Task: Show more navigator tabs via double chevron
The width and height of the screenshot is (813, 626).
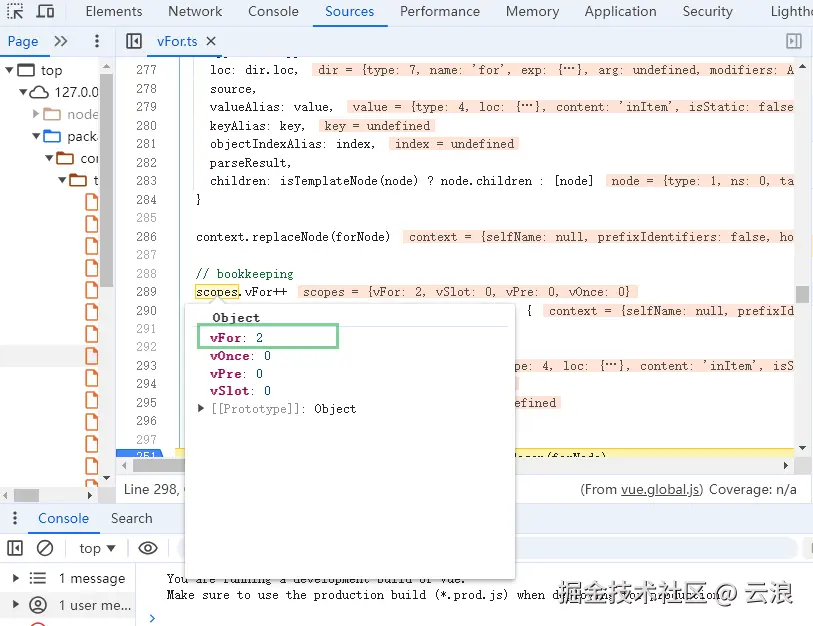Action: [x=61, y=41]
